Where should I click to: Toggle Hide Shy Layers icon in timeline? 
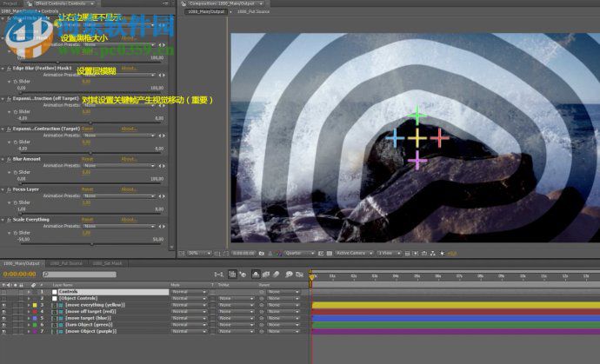256,275
